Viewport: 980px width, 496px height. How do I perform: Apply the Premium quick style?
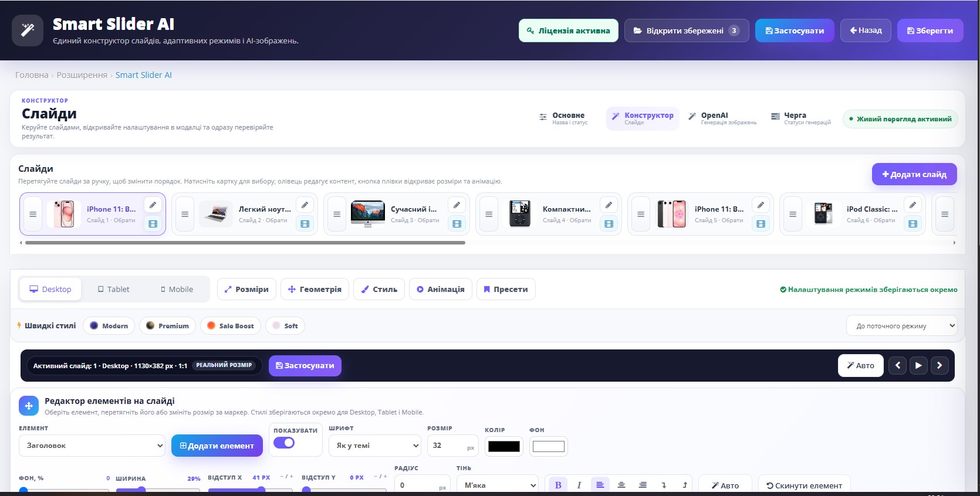pos(168,326)
